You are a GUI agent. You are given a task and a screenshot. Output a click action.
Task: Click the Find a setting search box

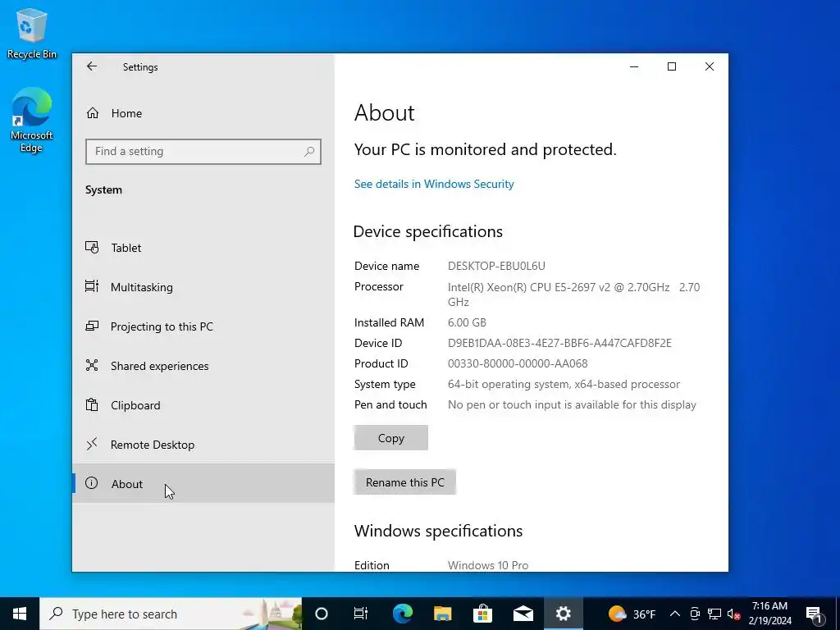coord(203,152)
